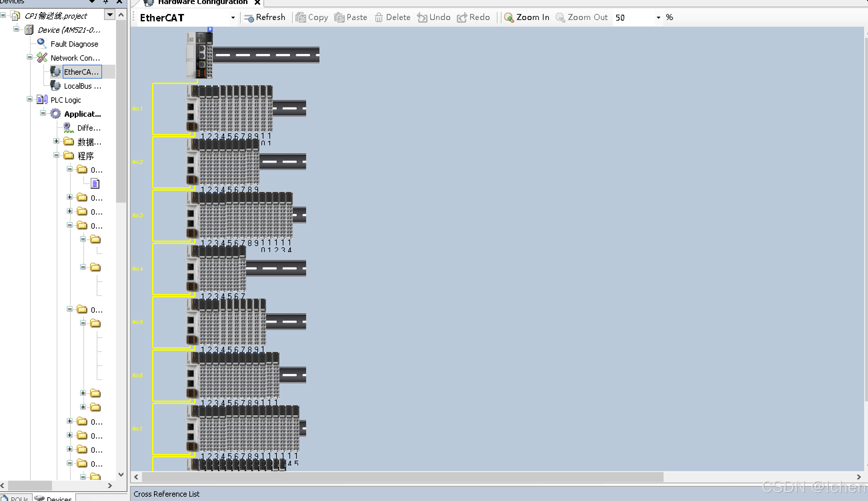
Task: Click the Redo arrow icon
Action: pos(462,18)
